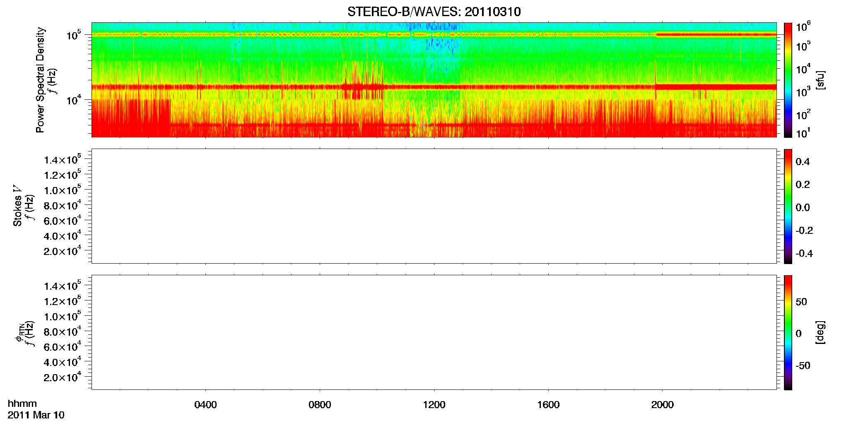Image resolution: width=868 pixels, height=447 pixels.
Task: Click the 1600 time axis label
Action: pyautogui.click(x=548, y=405)
